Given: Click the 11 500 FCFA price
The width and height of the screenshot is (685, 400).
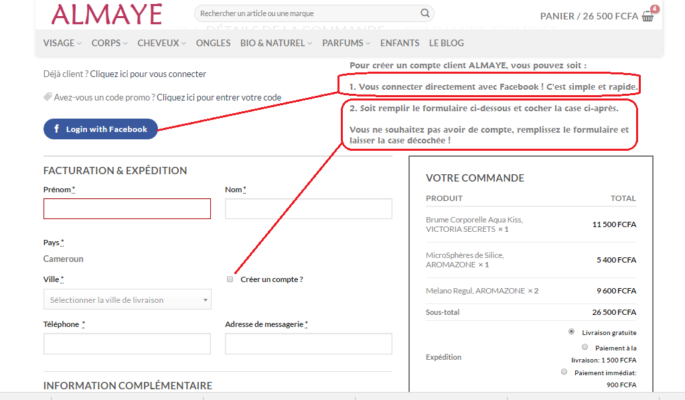Looking at the screenshot, I should (614, 224).
